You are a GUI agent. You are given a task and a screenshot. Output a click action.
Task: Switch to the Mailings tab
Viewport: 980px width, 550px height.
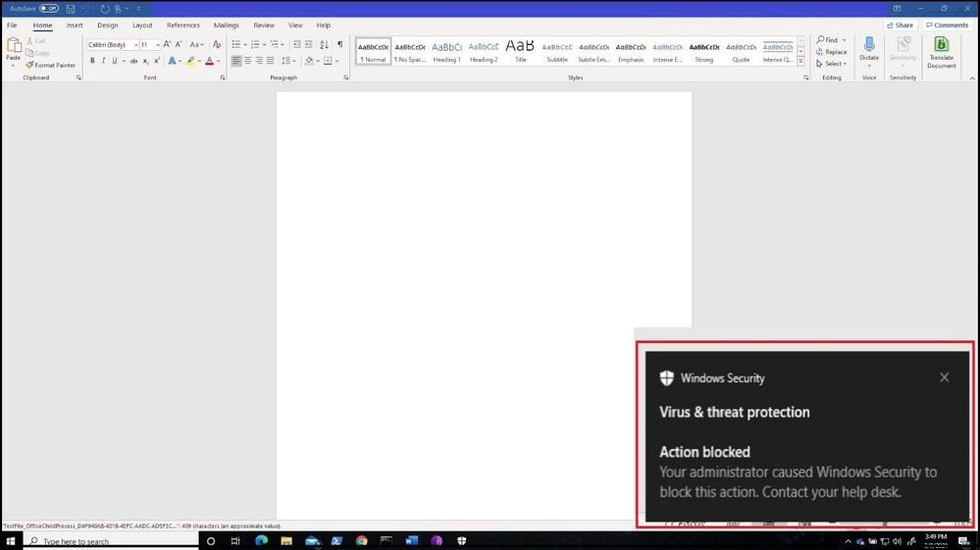[227, 25]
